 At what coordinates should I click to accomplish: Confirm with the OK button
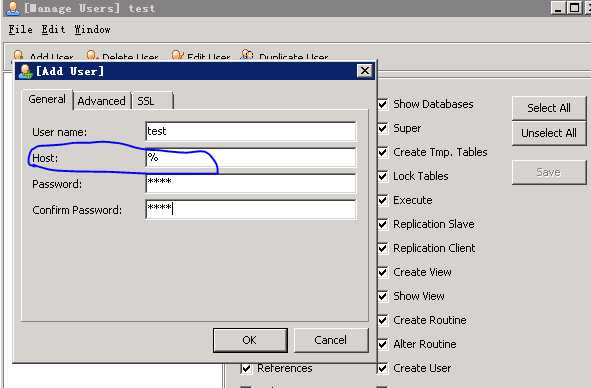click(x=250, y=340)
